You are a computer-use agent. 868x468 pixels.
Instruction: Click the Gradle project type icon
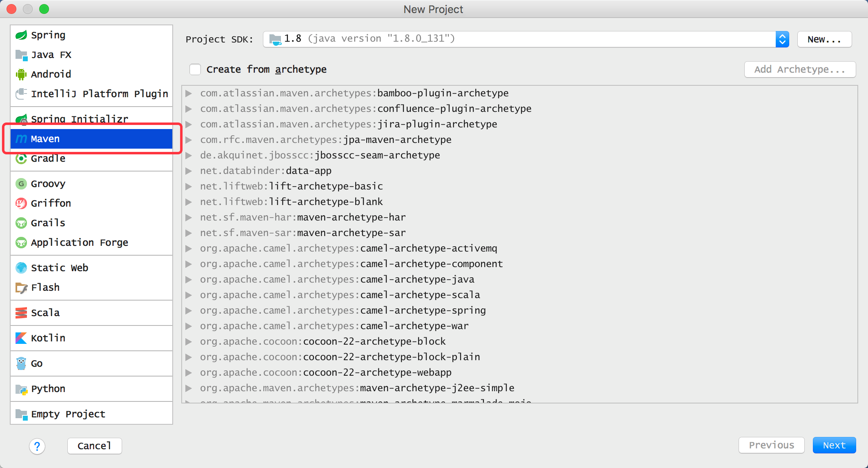tap(21, 158)
